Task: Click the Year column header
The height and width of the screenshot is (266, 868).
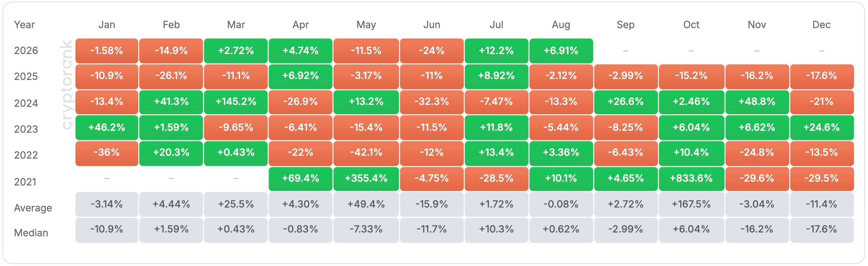Action: click(x=24, y=25)
